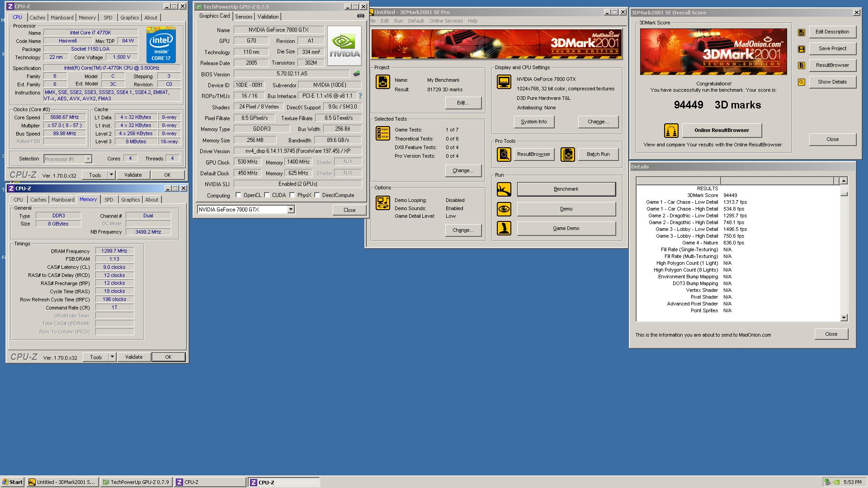The image size is (868, 488).
Task: Click the GPU-Z screenshot camera icon
Action: pos(360,16)
